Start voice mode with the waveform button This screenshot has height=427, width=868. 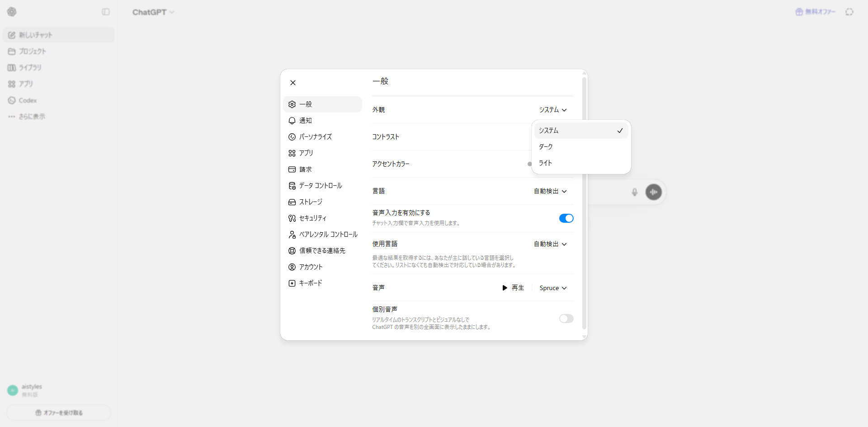click(x=654, y=192)
